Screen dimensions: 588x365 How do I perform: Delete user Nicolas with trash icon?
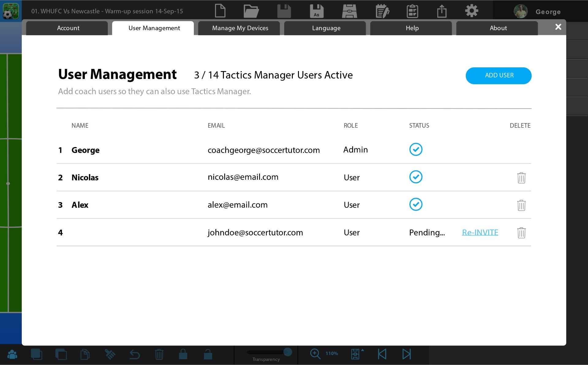pyautogui.click(x=521, y=178)
